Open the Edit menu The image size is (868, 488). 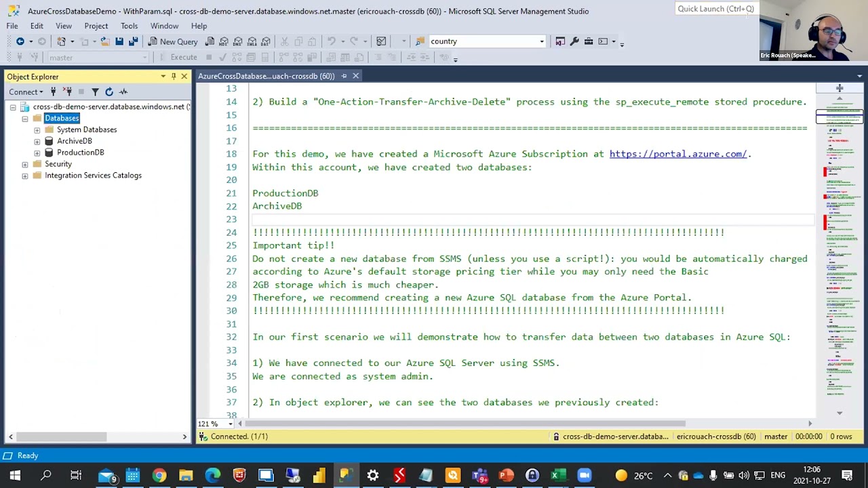click(x=37, y=26)
